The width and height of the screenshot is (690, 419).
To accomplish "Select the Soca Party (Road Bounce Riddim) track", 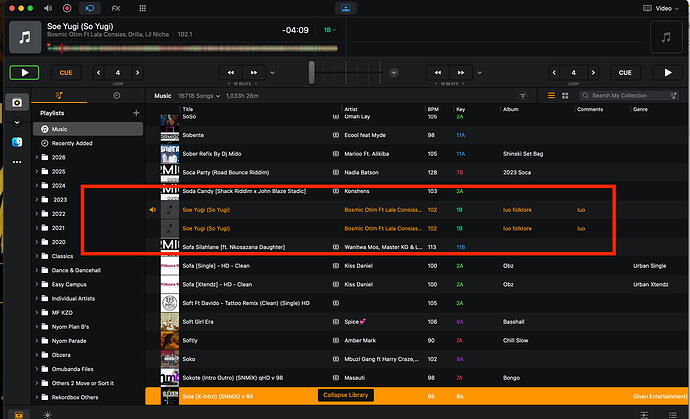I will pos(226,173).
